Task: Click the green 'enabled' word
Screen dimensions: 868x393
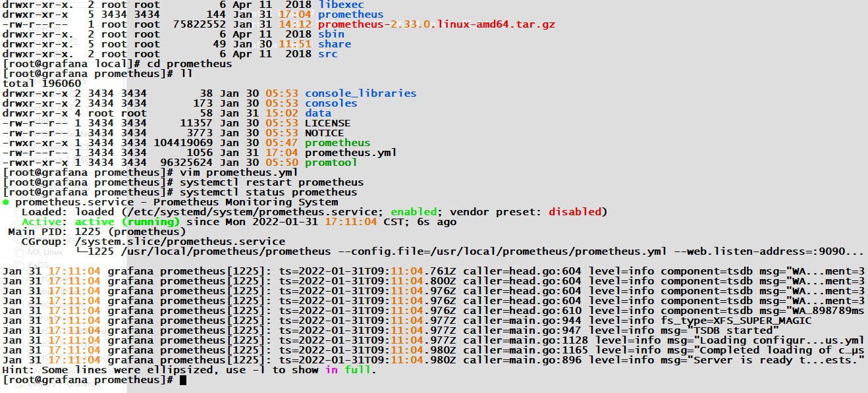Action: tap(414, 212)
